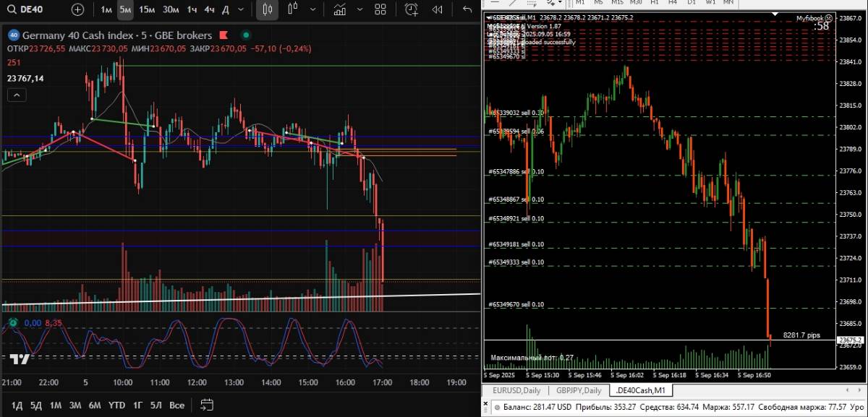Screen dimensions: 868x417
Task: Expand the timeframe list chevron after Д
Action: 242,9
